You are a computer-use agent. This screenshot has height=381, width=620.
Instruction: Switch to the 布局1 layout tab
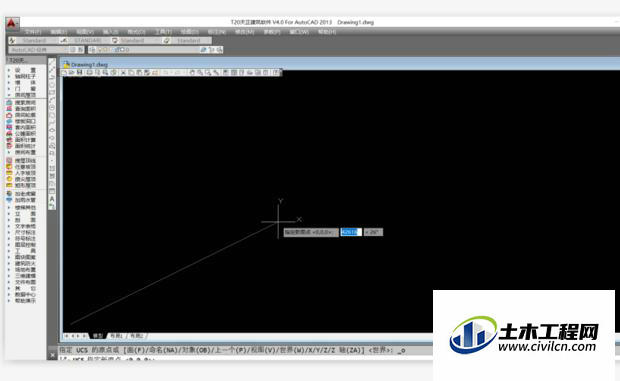point(116,336)
